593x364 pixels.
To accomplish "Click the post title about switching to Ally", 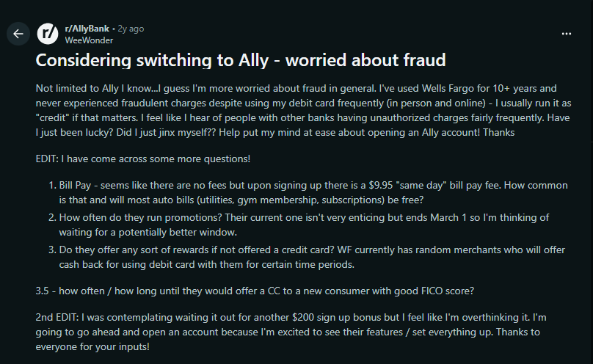I will point(241,59).
